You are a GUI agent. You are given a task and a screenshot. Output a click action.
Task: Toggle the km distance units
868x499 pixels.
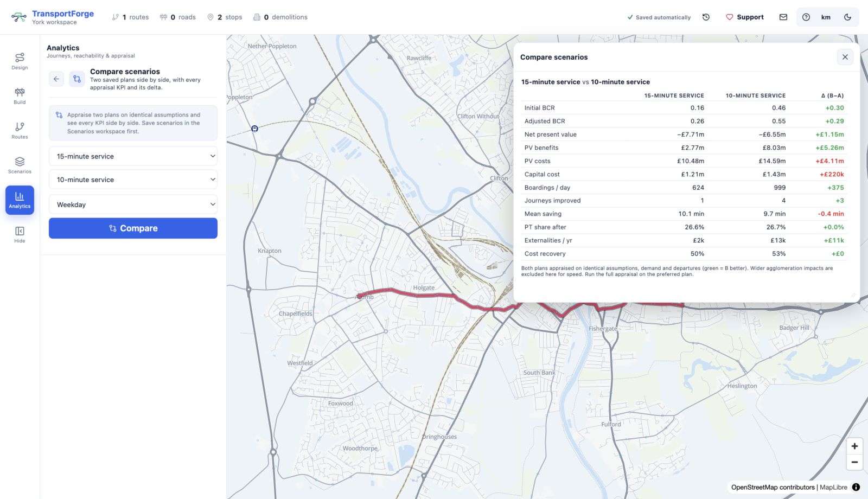826,17
